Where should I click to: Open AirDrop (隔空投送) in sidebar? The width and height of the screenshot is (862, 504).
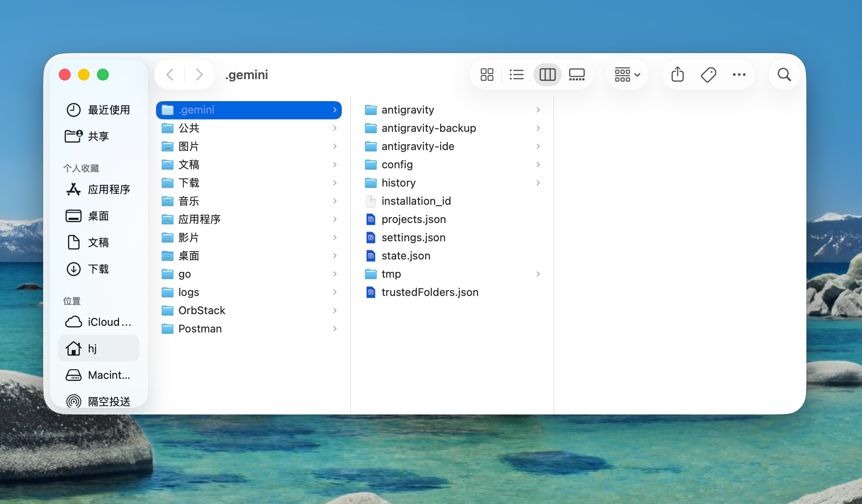pos(98,401)
